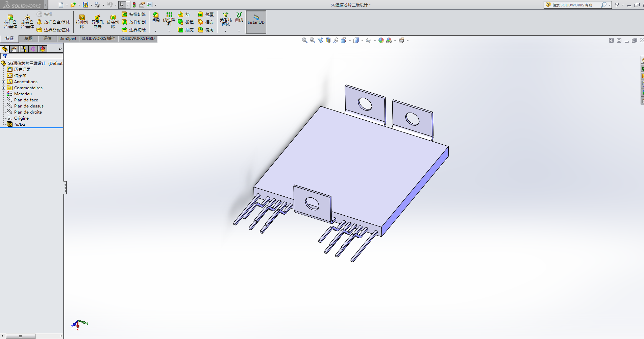Click the Dynamic Annotation Views icon
Screen dimensions: 644x339
click(x=336, y=41)
